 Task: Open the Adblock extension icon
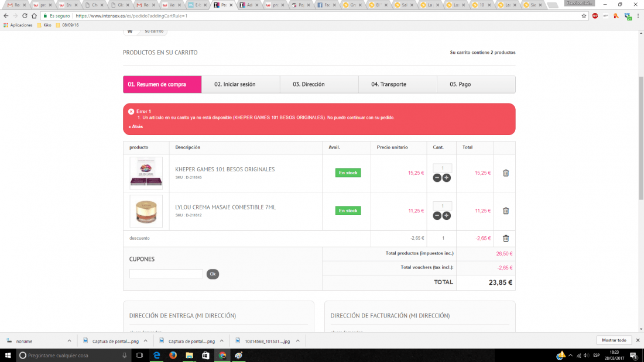coord(595,16)
